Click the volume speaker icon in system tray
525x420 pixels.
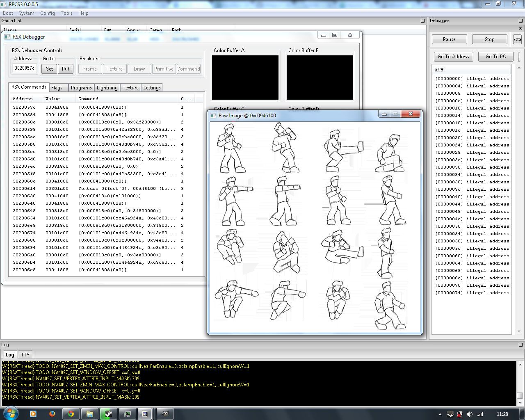coord(470,414)
